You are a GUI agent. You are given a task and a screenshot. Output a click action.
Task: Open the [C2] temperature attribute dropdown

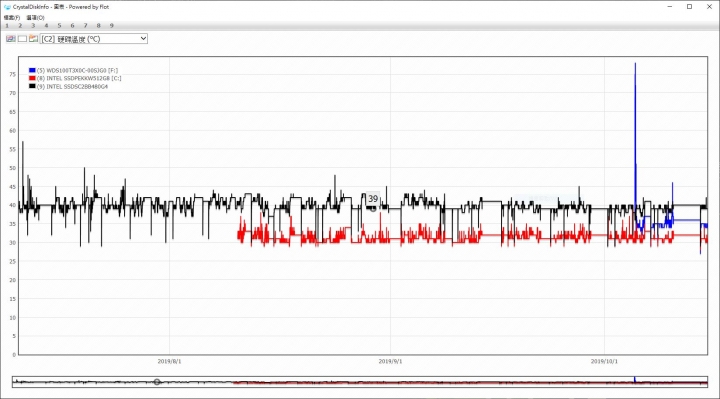[94, 39]
